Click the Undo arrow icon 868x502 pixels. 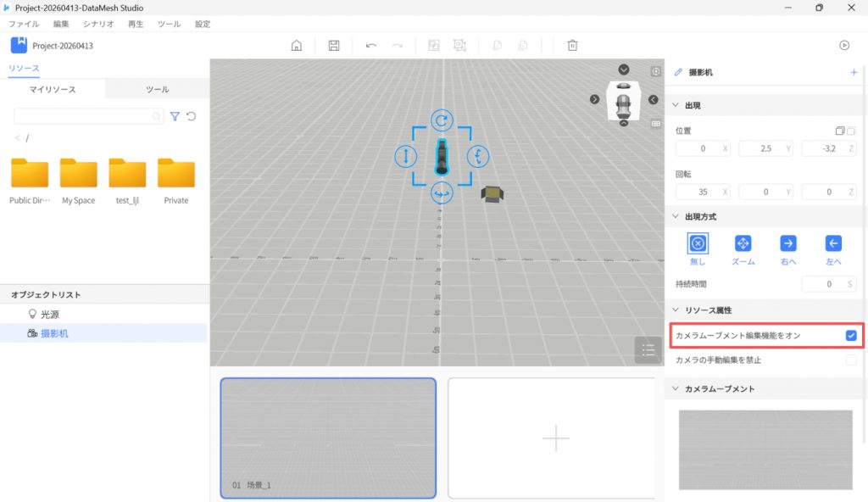click(x=371, y=46)
